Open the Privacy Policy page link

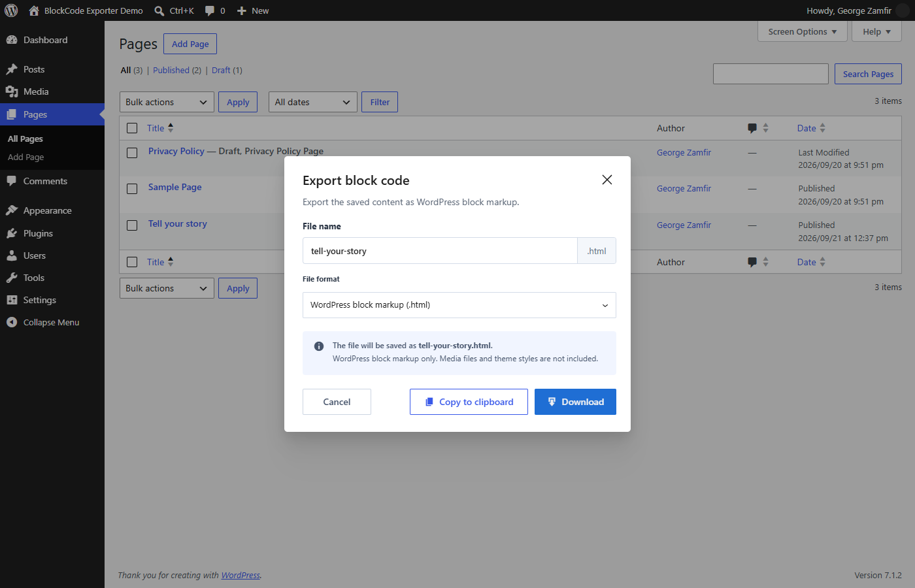[176, 151]
